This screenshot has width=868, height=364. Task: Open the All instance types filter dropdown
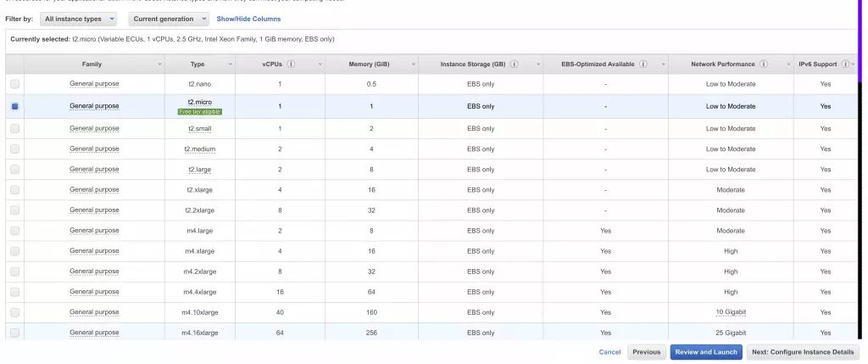pos(78,19)
